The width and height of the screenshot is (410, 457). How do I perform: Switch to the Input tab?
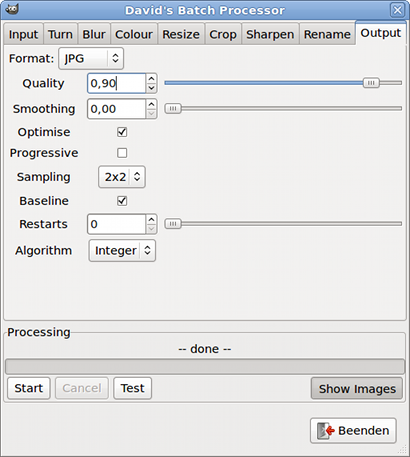[23, 34]
